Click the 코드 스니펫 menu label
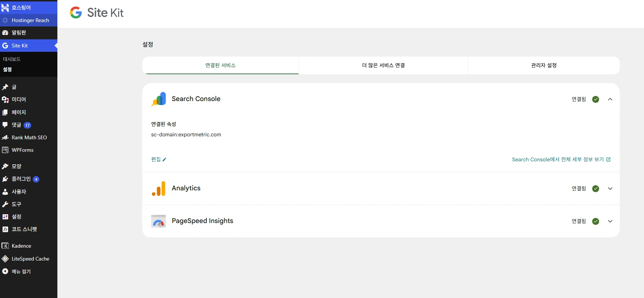 tap(24, 229)
